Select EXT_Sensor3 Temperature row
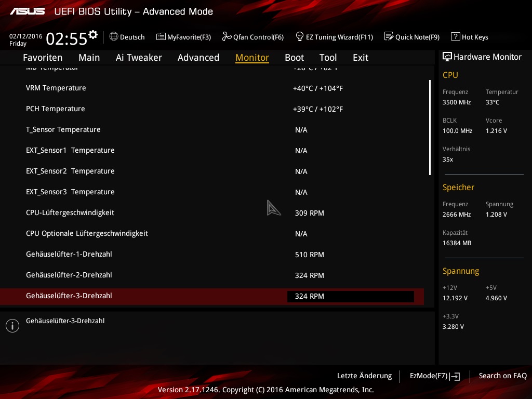 212,192
